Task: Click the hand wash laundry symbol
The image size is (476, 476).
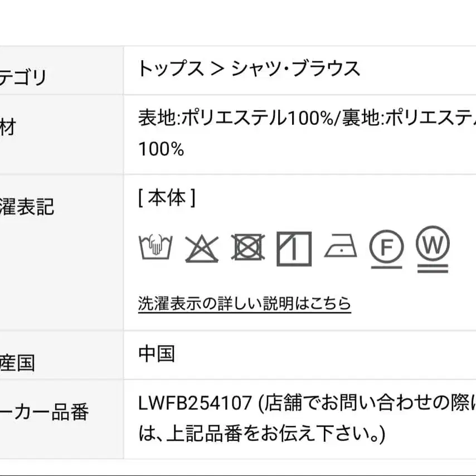Action: click(x=155, y=248)
